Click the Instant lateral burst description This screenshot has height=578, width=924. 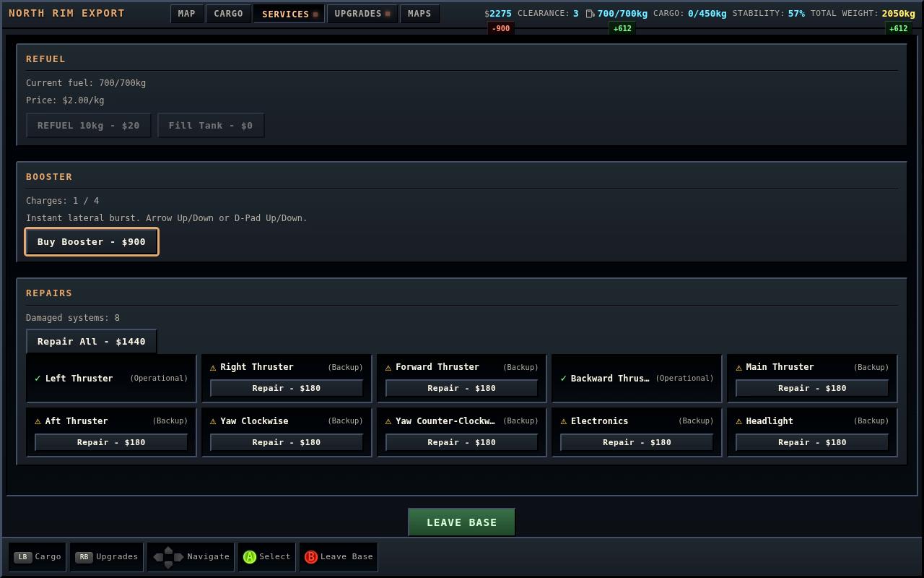pos(167,218)
